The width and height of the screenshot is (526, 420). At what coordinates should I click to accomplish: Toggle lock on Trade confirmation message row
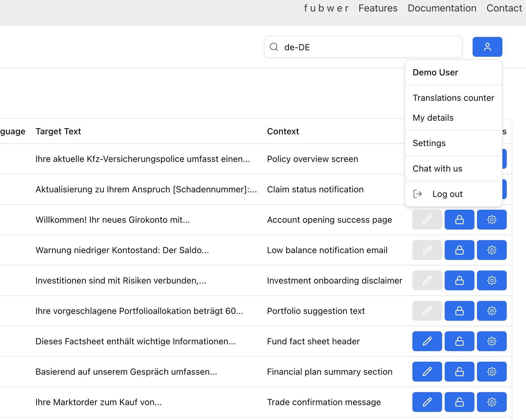[x=459, y=402]
